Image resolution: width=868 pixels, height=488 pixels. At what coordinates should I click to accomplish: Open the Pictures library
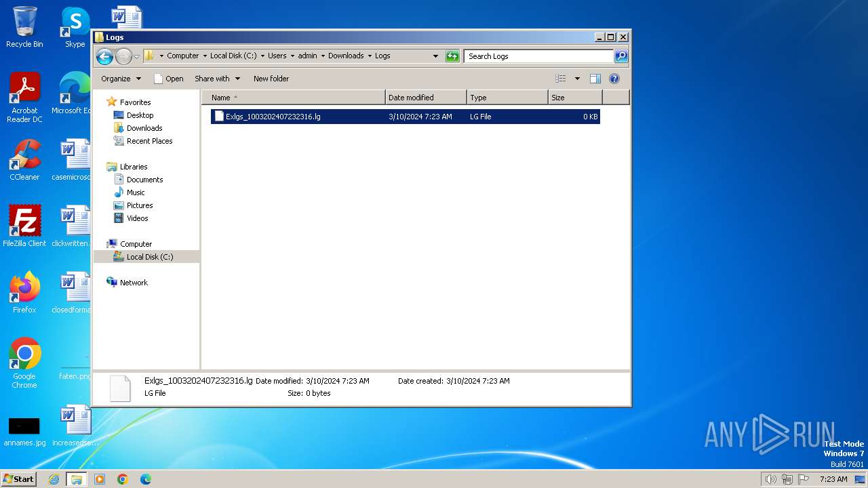coord(140,205)
